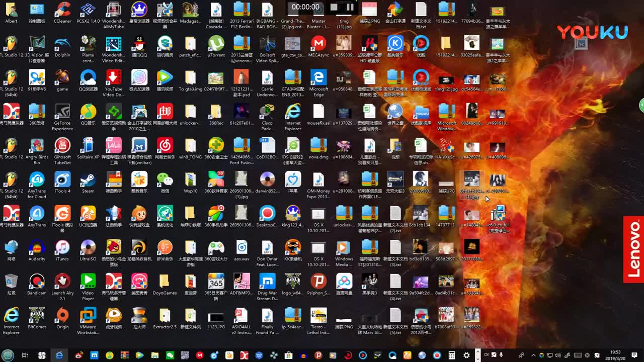
Task: Open the taskbar clock showing 19:53
Action: click(x=615, y=355)
